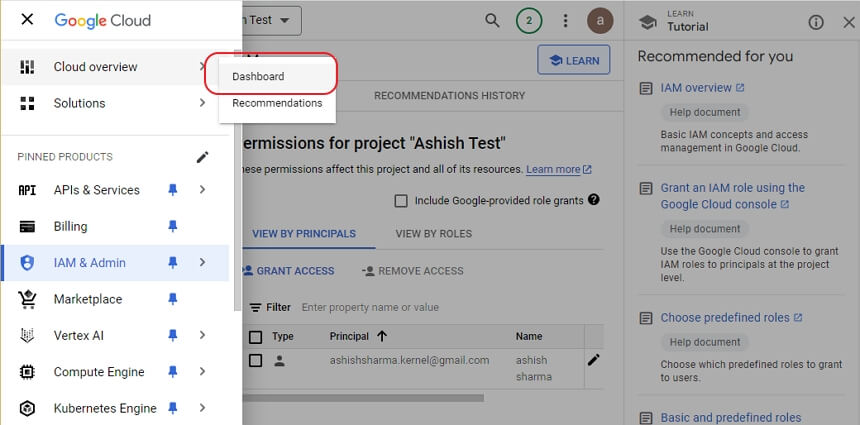Image resolution: width=860 pixels, height=425 pixels.
Task: Switch to View by Principals tab
Action: pos(304,234)
